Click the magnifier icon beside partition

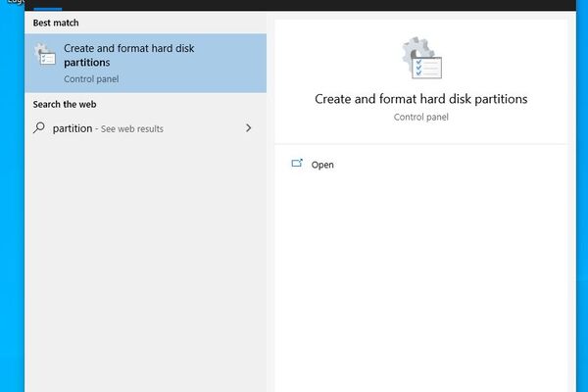click(39, 128)
